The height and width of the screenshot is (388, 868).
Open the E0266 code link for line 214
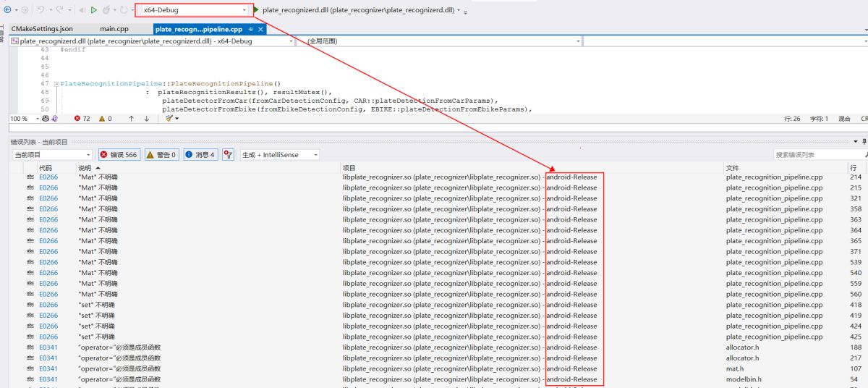tap(48, 177)
